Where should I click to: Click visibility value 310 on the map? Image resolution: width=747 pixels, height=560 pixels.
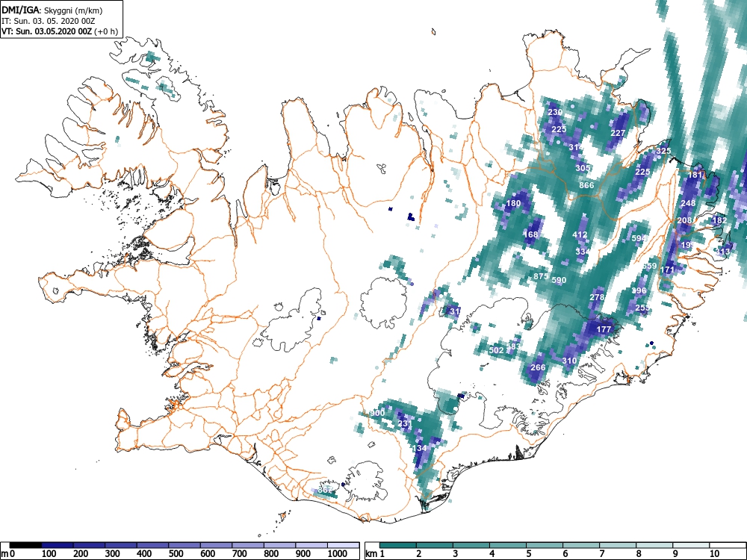click(569, 361)
